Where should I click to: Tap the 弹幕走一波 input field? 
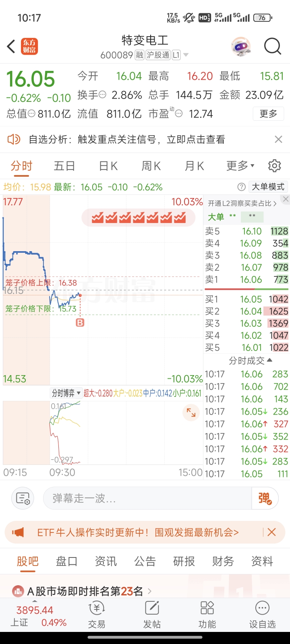click(x=147, y=498)
